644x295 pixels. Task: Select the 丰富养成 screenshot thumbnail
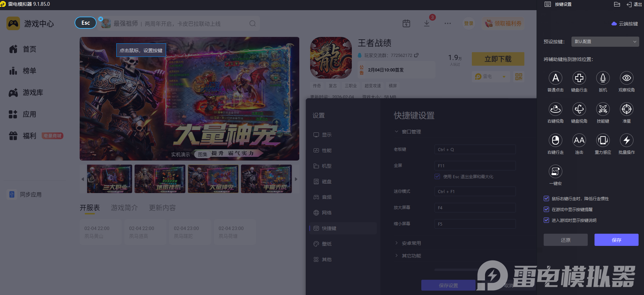point(266,179)
